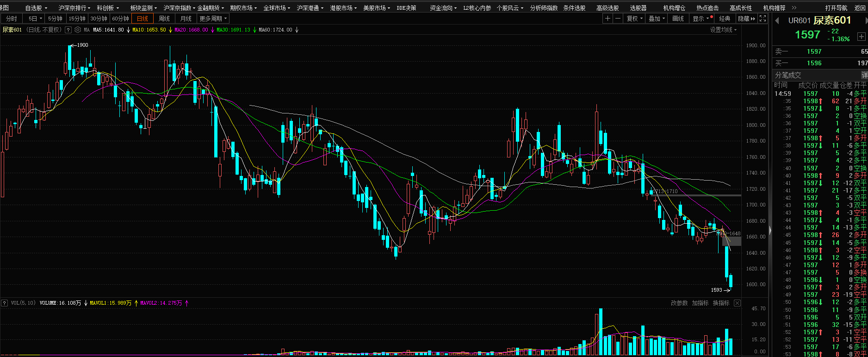This screenshot has height=357, width=868.
Task: Open 美股市场 menu
Action: click(x=377, y=8)
